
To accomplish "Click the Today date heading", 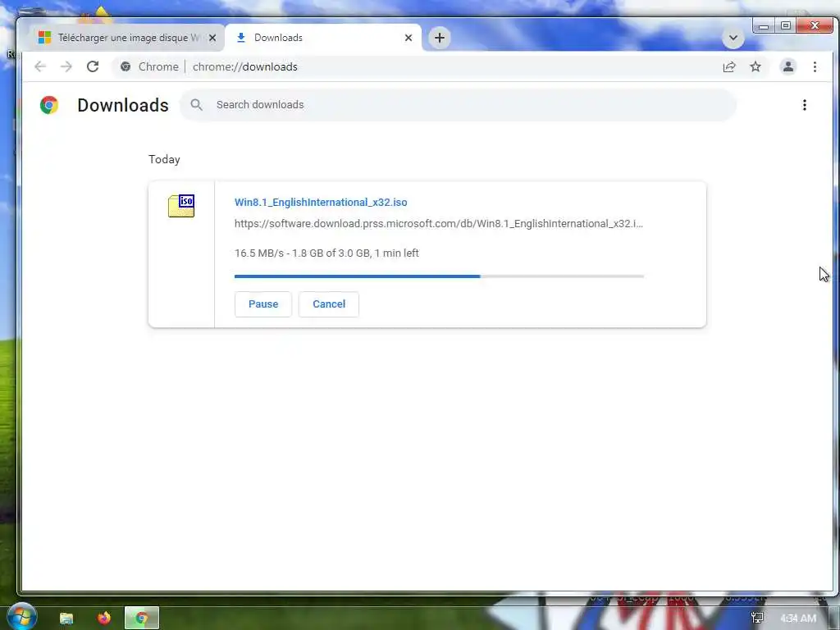I will pyautogui.click(x=164, y=160).
